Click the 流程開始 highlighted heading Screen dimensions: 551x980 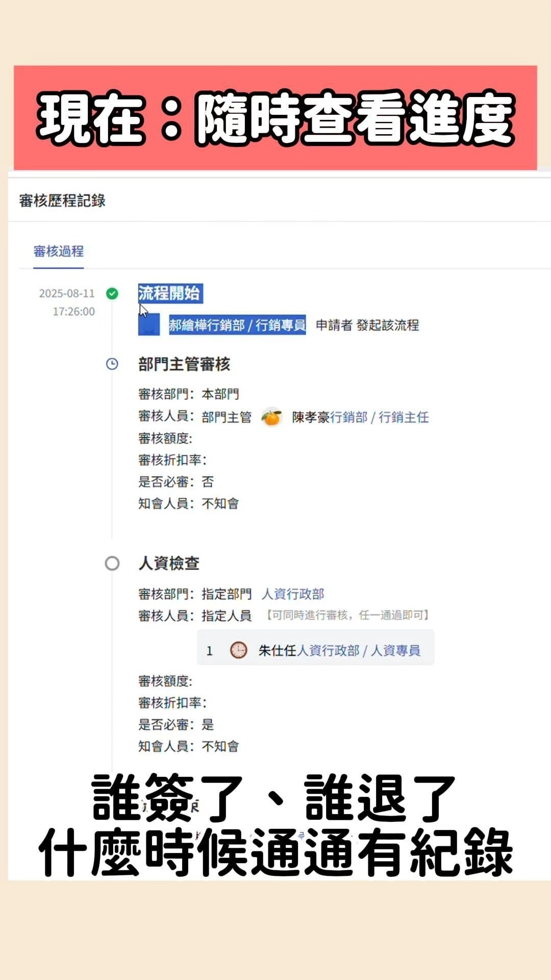(x=169, y=293)
